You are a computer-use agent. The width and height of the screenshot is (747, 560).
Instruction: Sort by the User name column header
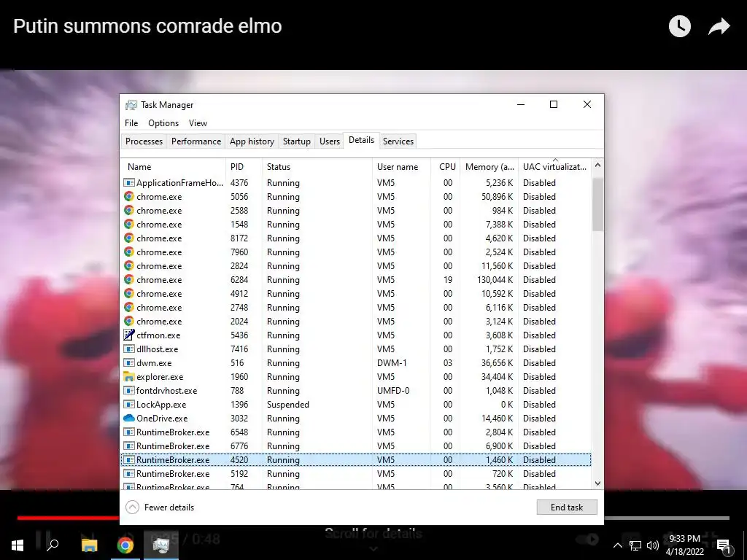(402, 167)
